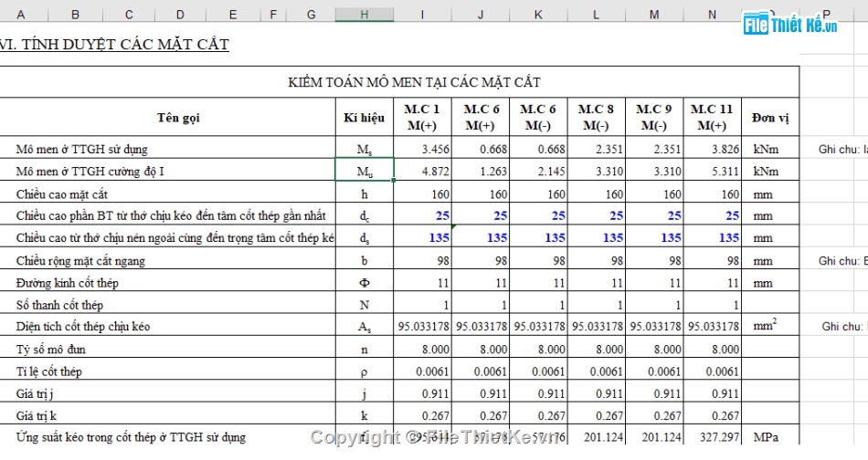The image size is (868, 460).
Task: Click the 'h' symbol cell
Action: [x=365, y=193]
